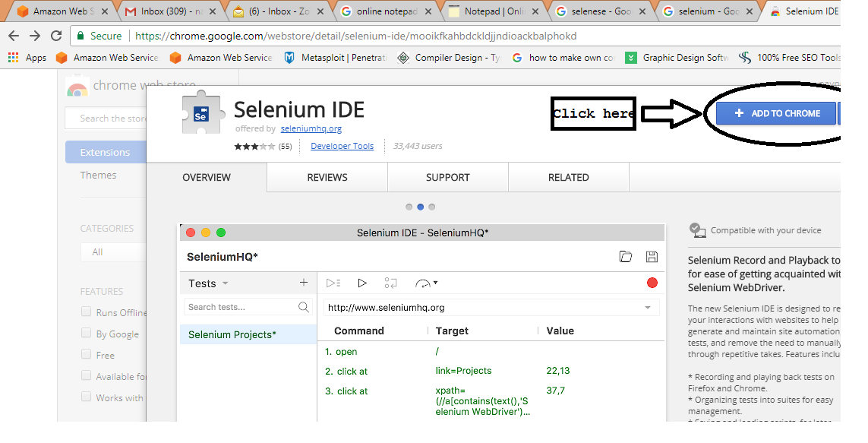Click the chrome web store rainbow logo
This screenshot has height=443, width=868.
coord(77,88)
